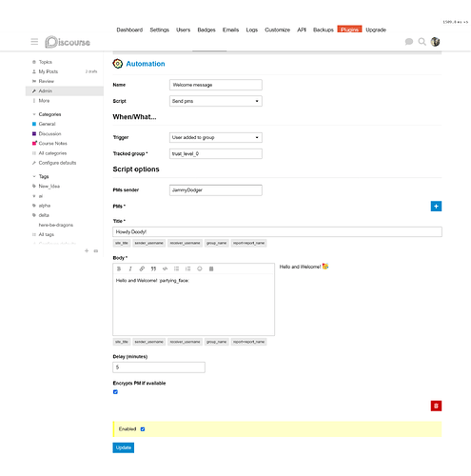Image resolution: width=471 pixels, height=476 pixels.
Task: Open the Trigger dropdown
Action: coord(216,137)
